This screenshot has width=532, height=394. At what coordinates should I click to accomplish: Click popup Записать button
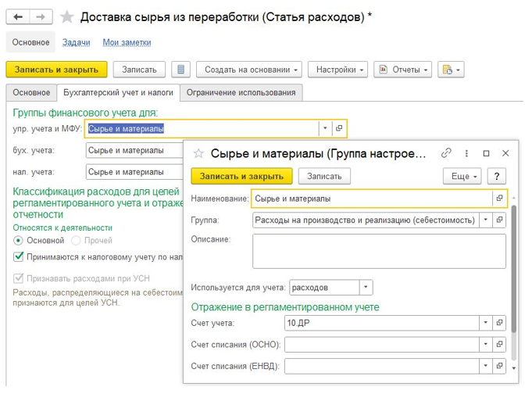324,176
